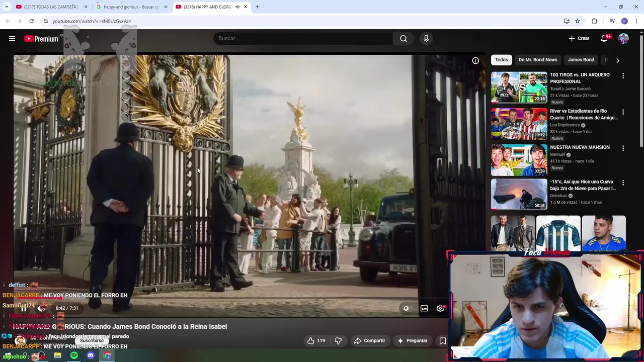Click the Suscribirse button
The width and height of the screenshot is (644, 362).
click(92, 340)
